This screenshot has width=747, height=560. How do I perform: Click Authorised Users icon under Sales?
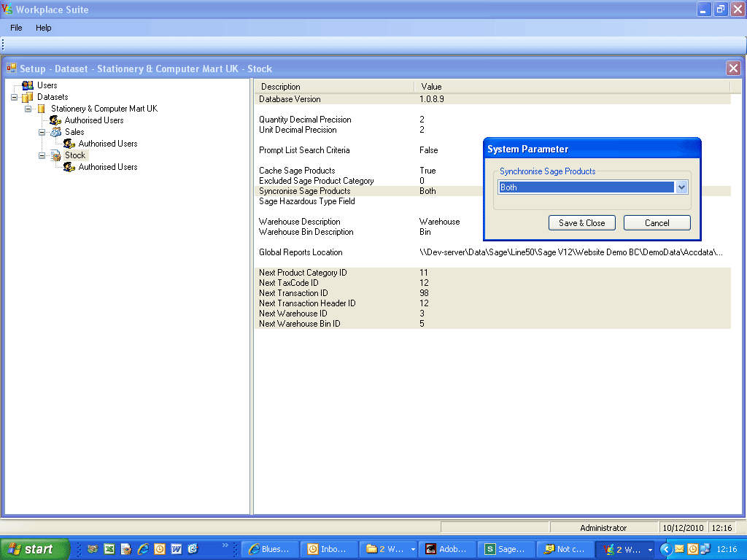(x=69, y=144)
